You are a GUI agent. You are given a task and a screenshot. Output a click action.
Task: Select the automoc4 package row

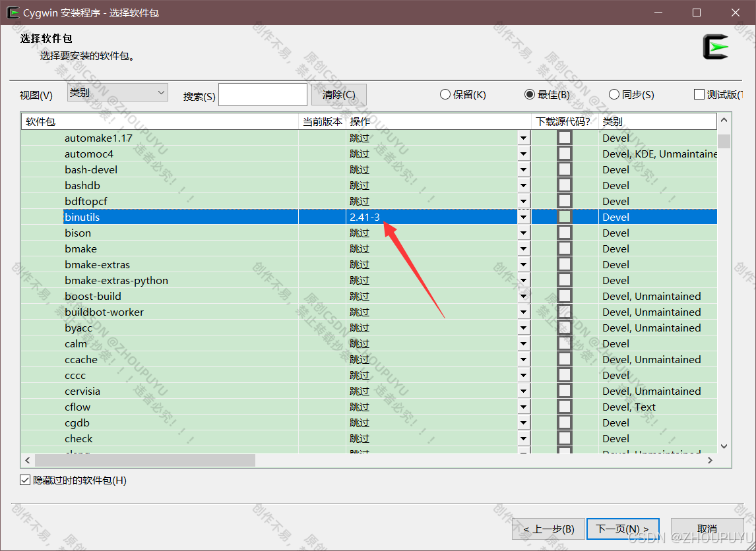(x=369, y=154)
